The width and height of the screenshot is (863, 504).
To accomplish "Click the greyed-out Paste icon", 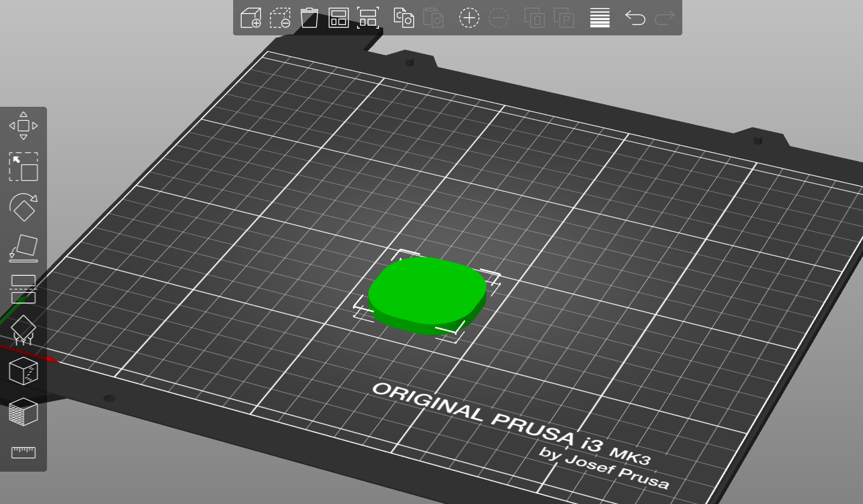I will [x=433, y=18].
